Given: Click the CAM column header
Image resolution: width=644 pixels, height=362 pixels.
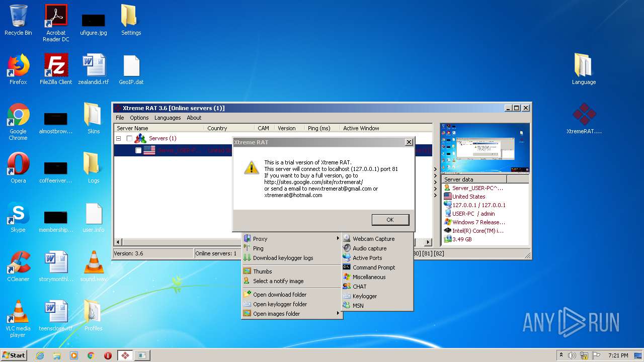Looking at the screenshot, I should point(264,128).
